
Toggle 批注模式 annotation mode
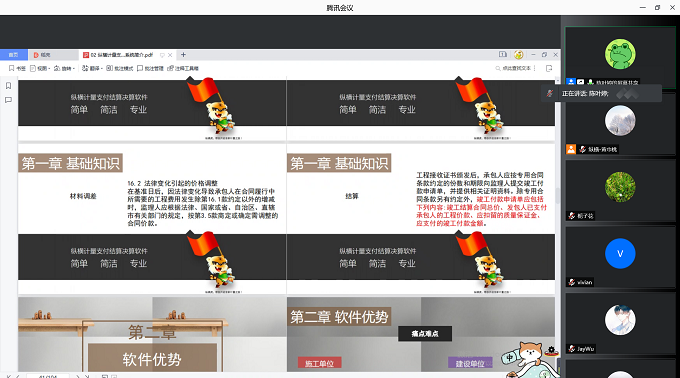[120, 68]
